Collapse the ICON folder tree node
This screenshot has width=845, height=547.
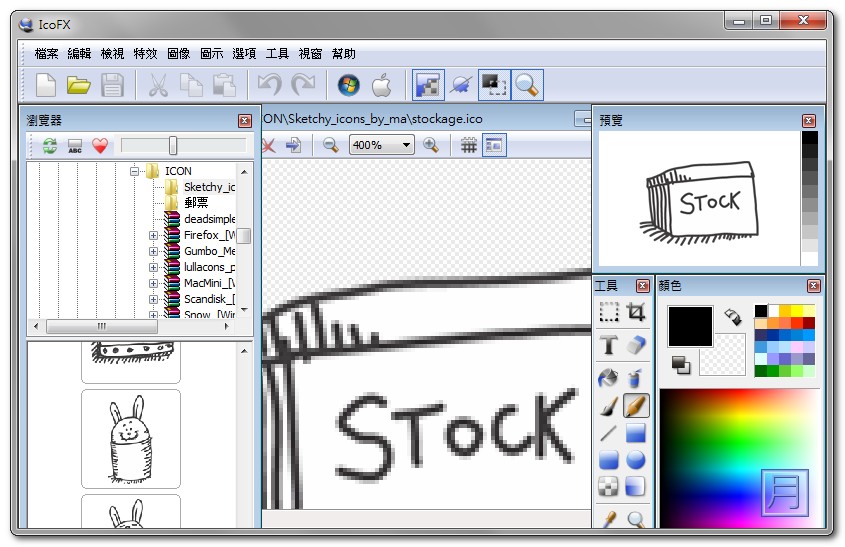coord(134,172)
